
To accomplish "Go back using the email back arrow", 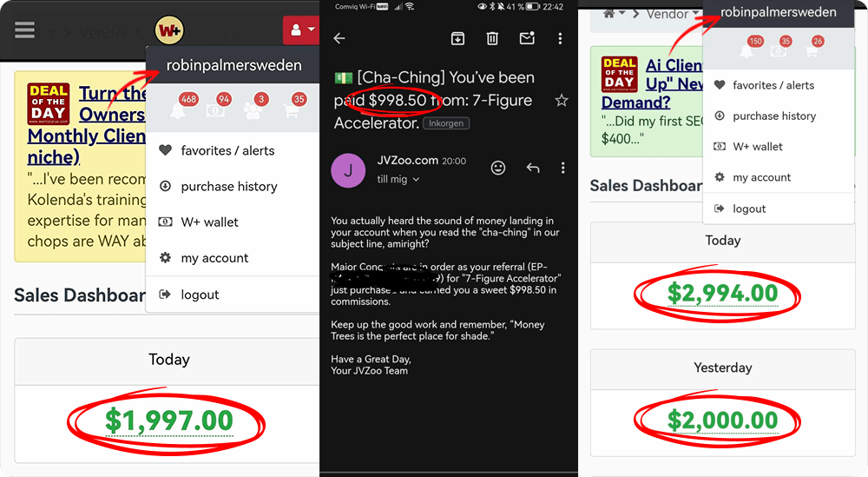I will (x=339, y=38).
